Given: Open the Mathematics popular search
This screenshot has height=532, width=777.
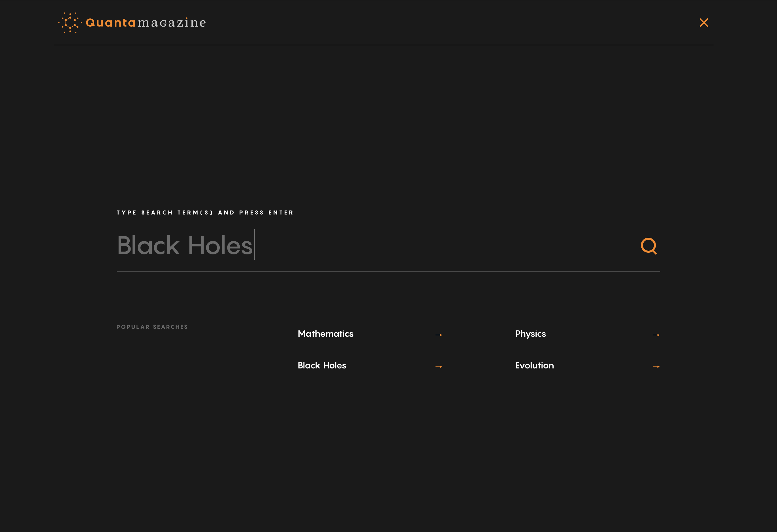Looking at the screenshot, I should [x=325, y=334].
